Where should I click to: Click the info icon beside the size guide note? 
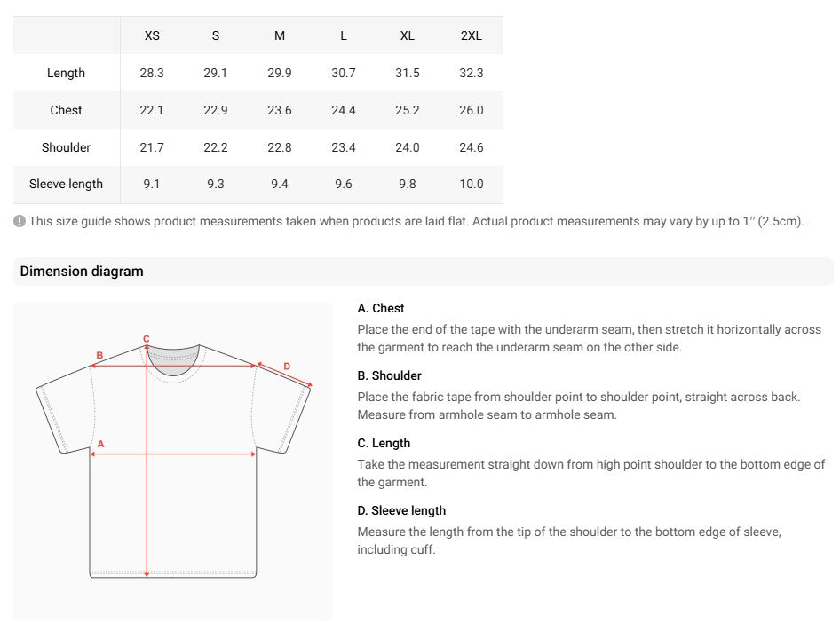[x=20, y=221]
